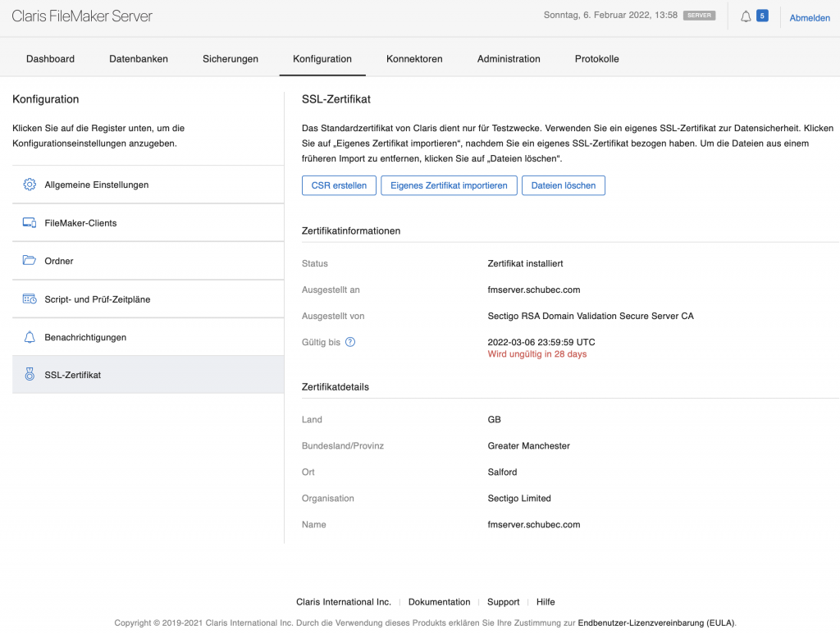Screen dimensions: 840x634
Task: Click the Land value GB
Action: (495, 419)
